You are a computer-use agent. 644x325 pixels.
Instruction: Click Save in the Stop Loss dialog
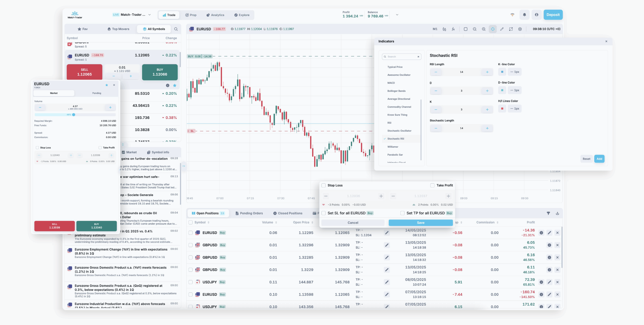pos(420,223)
